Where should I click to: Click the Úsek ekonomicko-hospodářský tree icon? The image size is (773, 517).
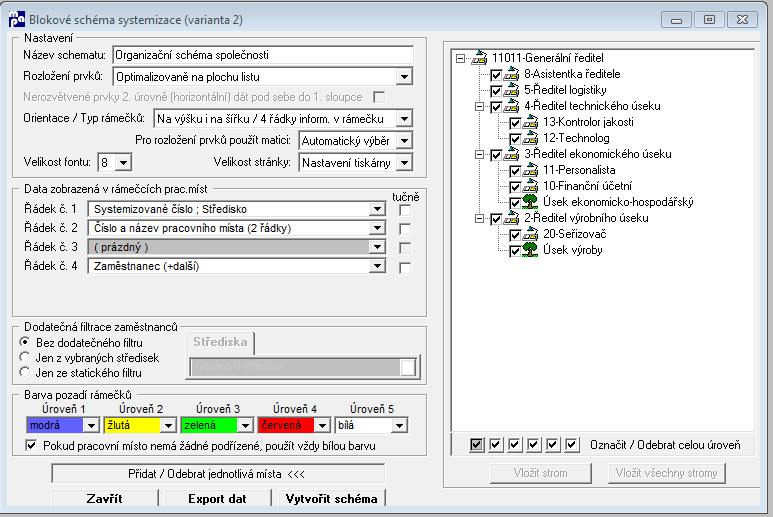[x=530, y=202]
